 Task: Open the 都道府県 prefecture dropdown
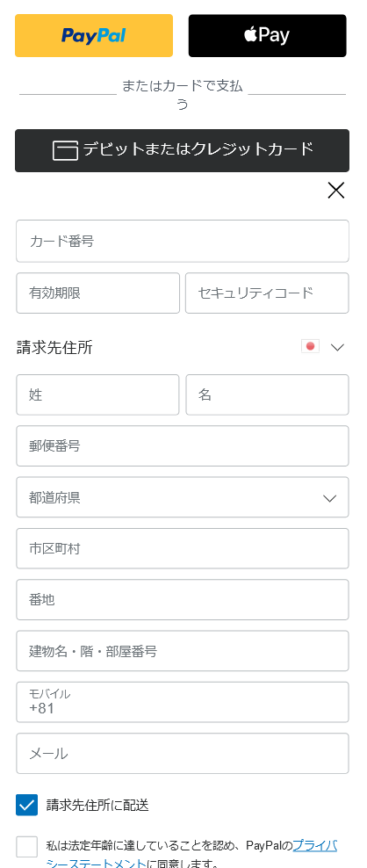point(183,497)
